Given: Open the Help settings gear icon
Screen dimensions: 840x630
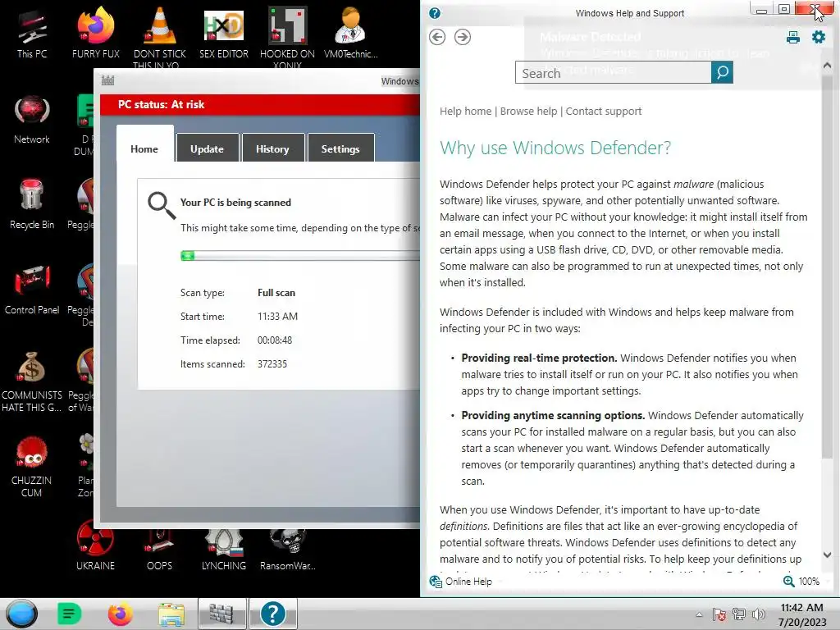Looking at the screenshot, I should [819, 37].
